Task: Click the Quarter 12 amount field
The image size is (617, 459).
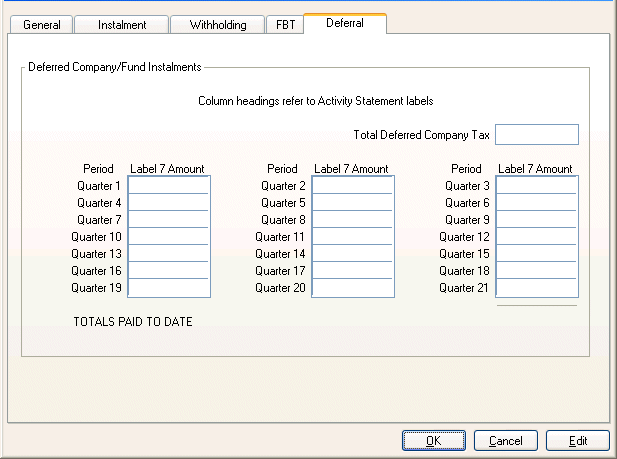Action: (536, 237)
